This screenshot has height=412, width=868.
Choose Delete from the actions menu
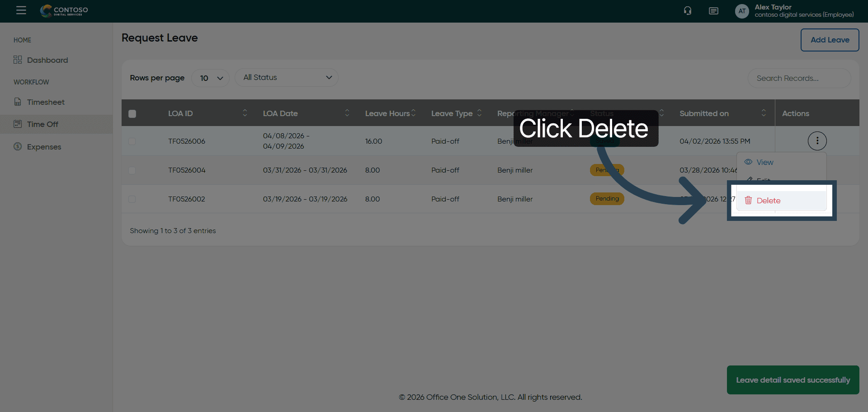coord(768,201)
